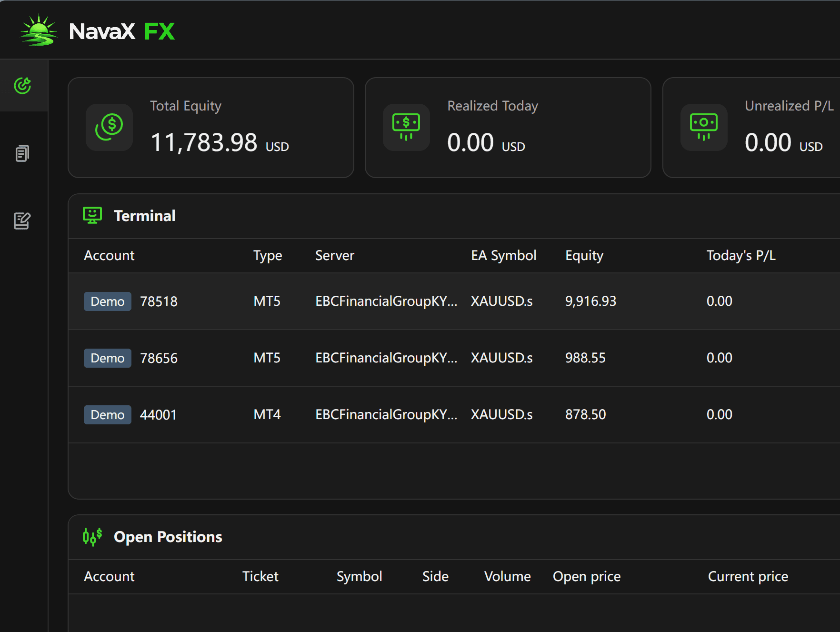Click the Terminal Account column header

point(109,255)
